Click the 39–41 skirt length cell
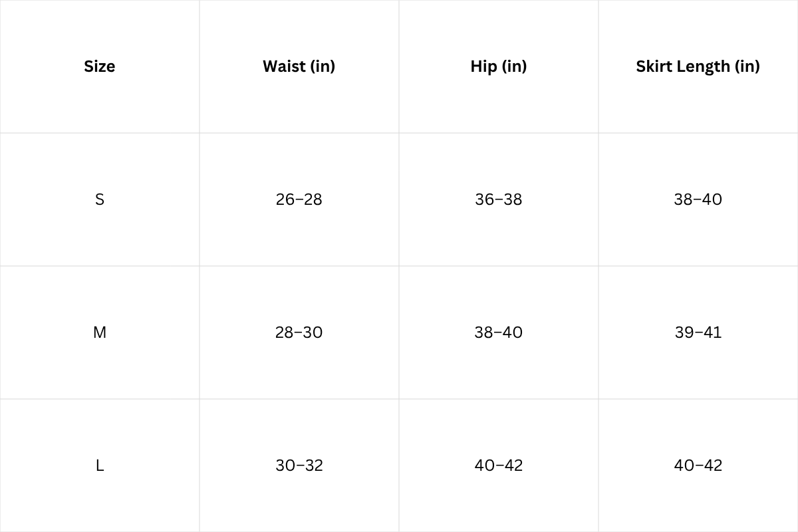The image size is (798, 532). (698, 332)
